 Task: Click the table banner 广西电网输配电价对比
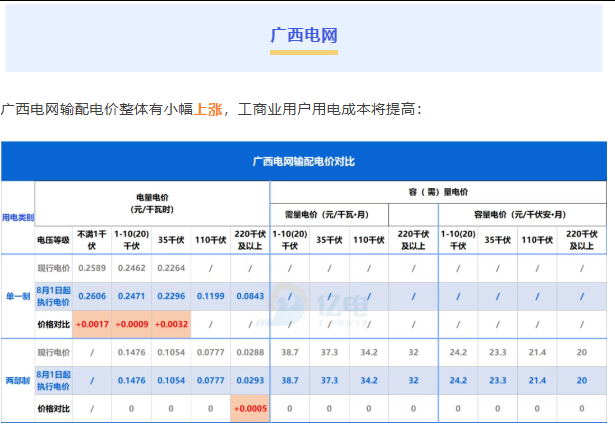coord(304,162)
